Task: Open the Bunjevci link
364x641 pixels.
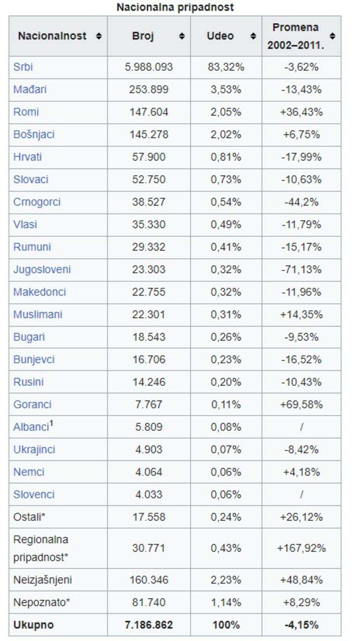Action: click(34, 360)
